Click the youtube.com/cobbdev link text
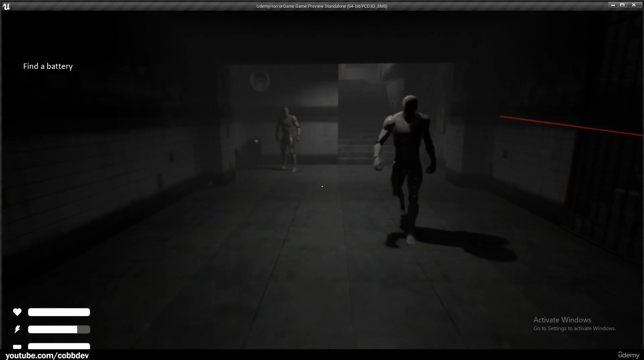The image size is (644, 360). [47, 355]
